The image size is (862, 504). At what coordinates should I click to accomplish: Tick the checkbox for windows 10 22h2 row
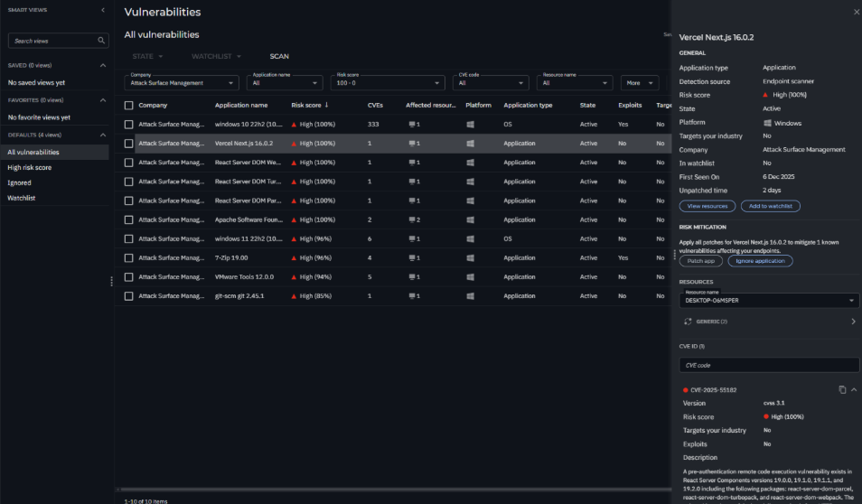[129, 125]
